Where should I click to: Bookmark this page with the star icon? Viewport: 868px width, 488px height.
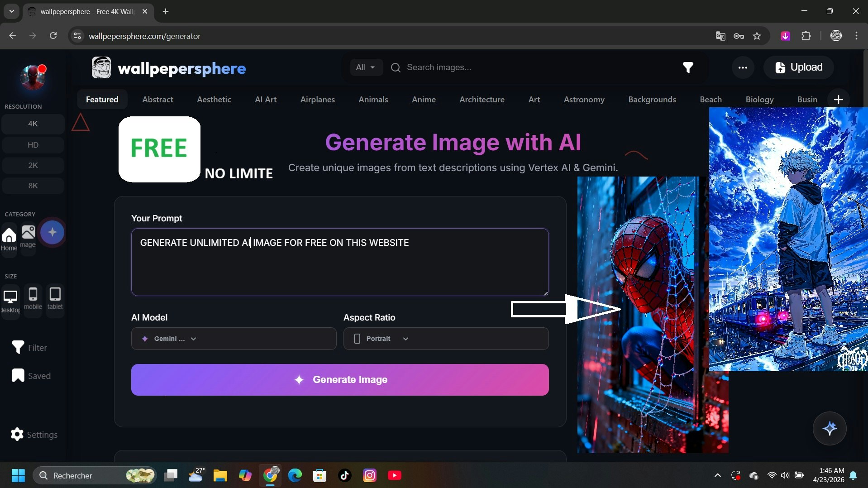[757, 36]
